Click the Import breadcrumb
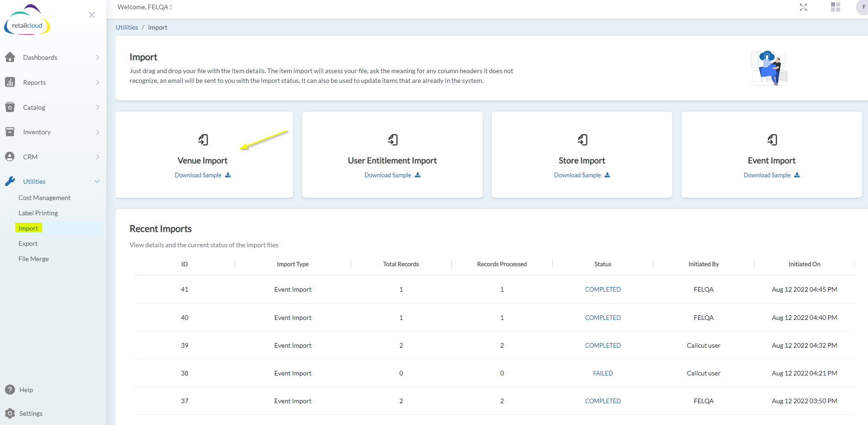Image resolution: width=868 pixels, height=425 pixels. [x=157, y=27]
